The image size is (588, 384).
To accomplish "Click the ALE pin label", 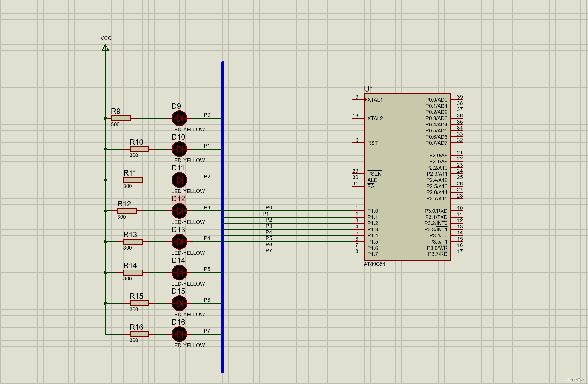I will point(372,180).
